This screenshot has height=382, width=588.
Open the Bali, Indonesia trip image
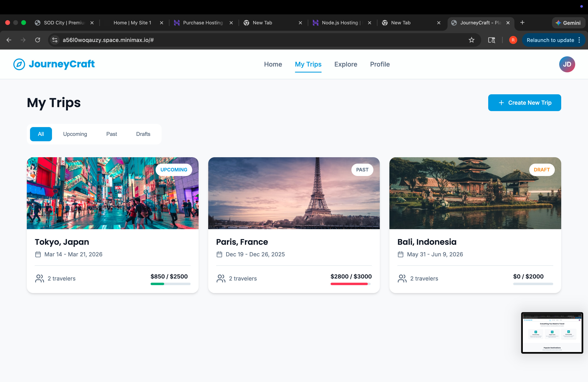[475, 193]
